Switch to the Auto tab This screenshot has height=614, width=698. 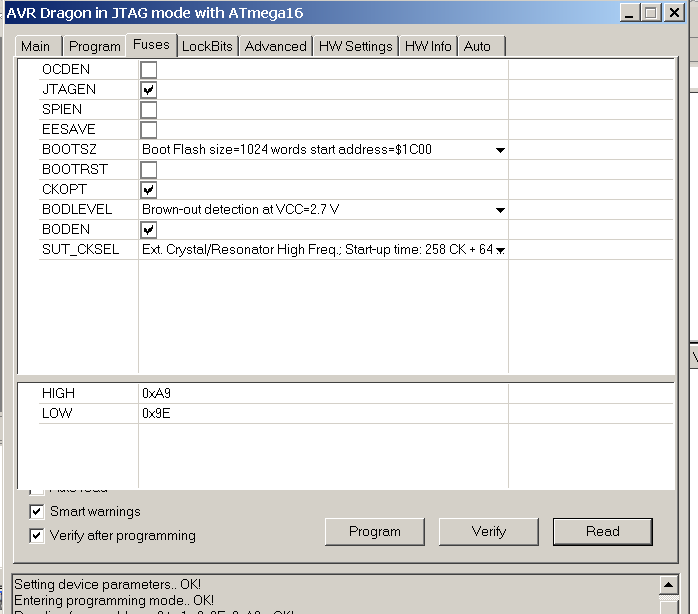pos(481,46)
